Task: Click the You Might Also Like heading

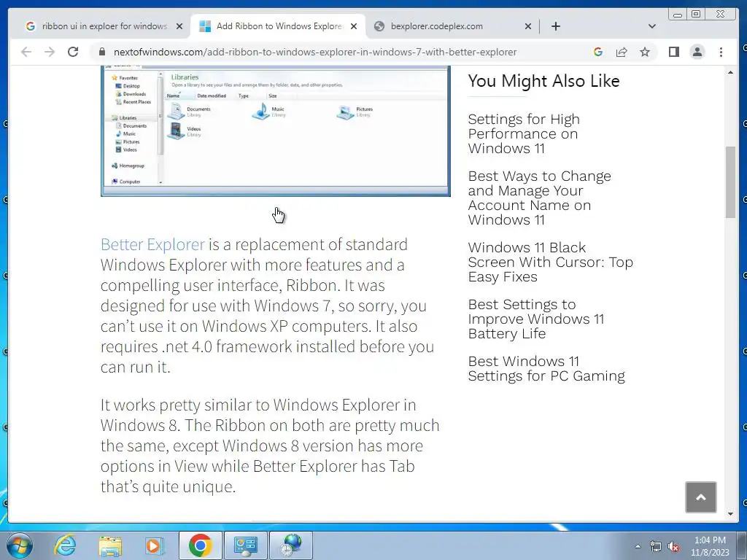Action: pyautogui.click(x=543, y=81)
